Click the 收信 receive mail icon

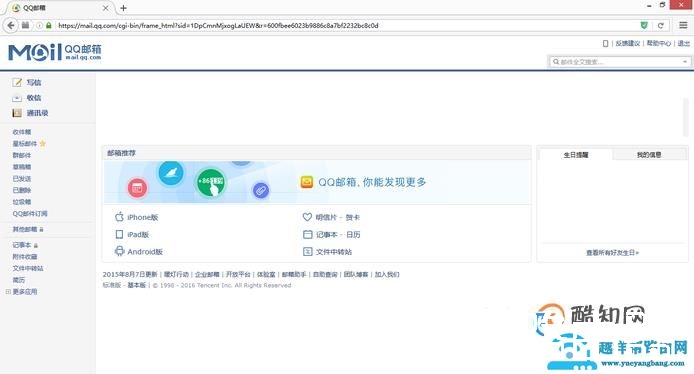(17, 98)
